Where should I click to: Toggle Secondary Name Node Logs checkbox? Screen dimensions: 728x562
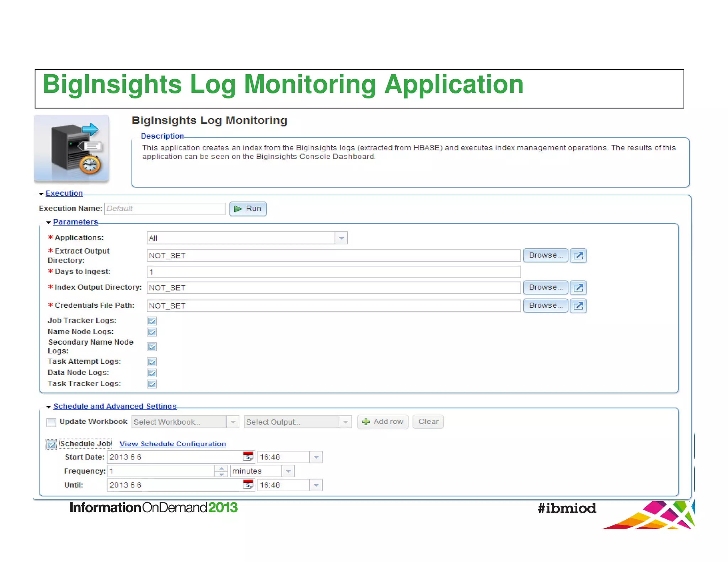click(x=152, y=346)
